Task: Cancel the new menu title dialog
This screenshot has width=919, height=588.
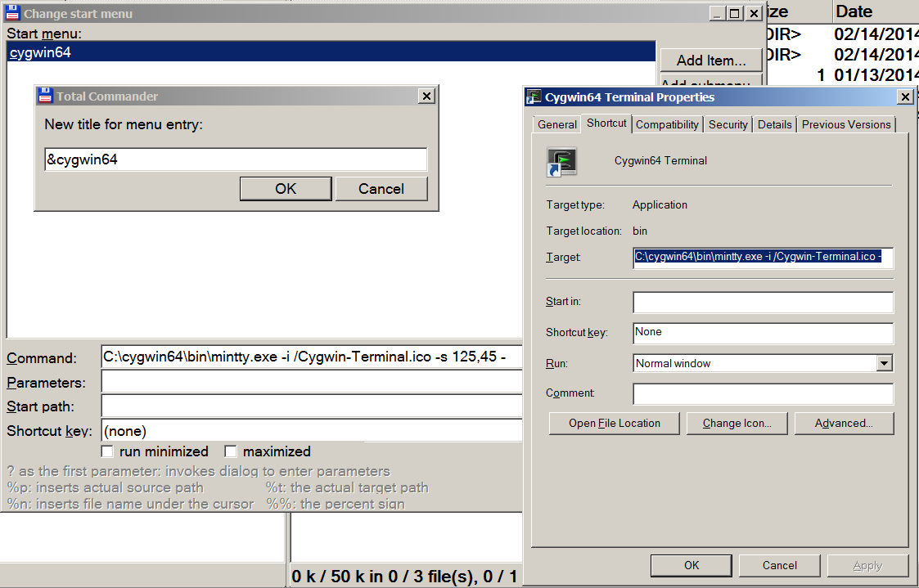Action: pos(381,189)
